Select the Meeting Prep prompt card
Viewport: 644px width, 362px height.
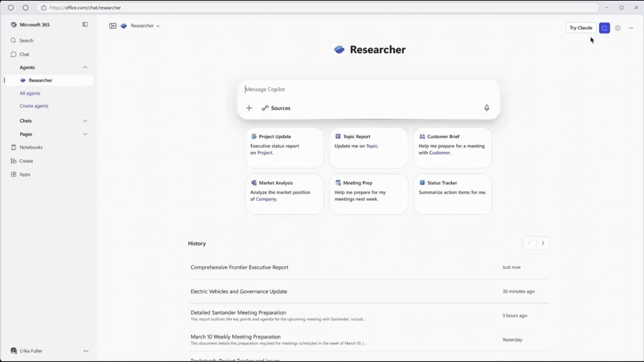click(368, 194)
